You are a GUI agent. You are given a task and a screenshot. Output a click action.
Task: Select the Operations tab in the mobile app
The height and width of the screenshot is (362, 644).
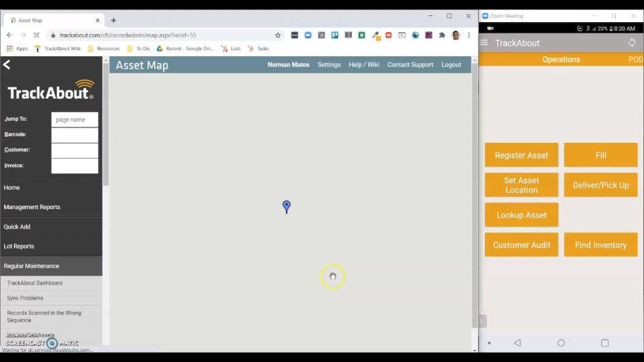(561, 60)
